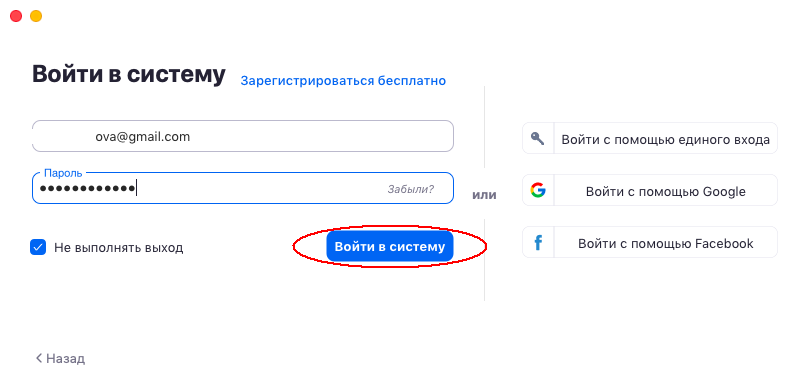Screen dimensions: 808x385
Task: Go back using the "Назад" link
Action: point(60,358)
